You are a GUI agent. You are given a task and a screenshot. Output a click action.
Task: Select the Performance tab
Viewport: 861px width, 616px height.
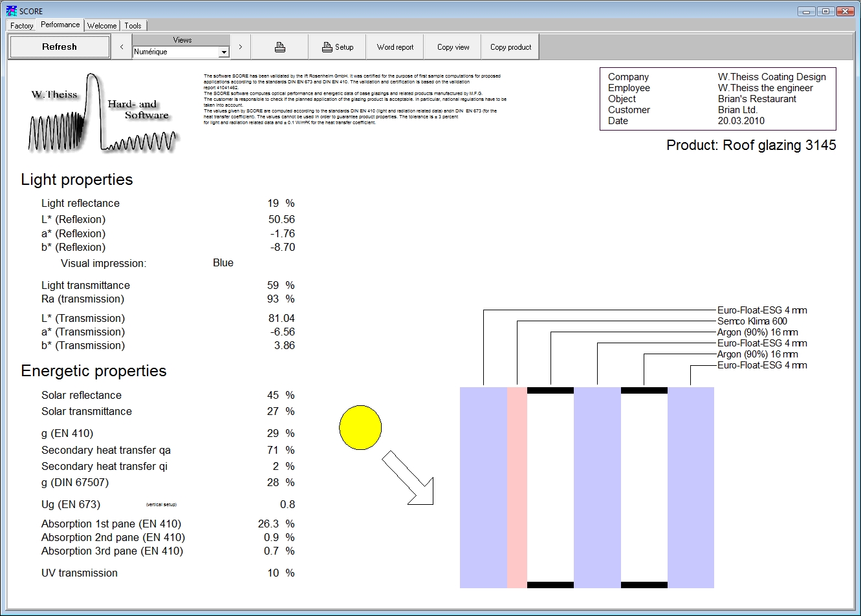pos(60,25)
